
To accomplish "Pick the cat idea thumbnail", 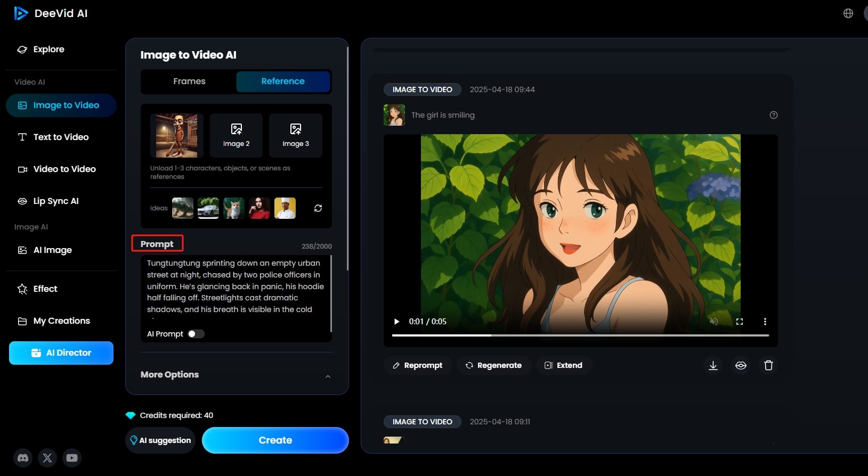I will [x=234, y=208].
